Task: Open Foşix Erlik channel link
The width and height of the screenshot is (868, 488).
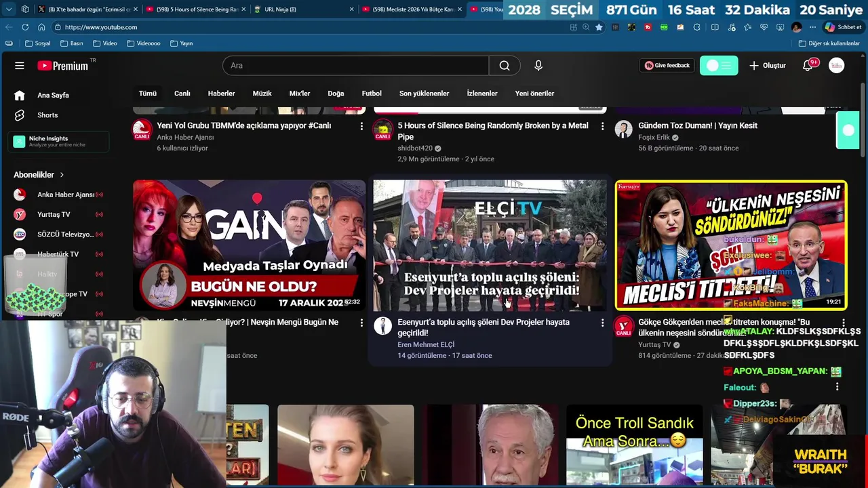Action: (x=654, y=138)
